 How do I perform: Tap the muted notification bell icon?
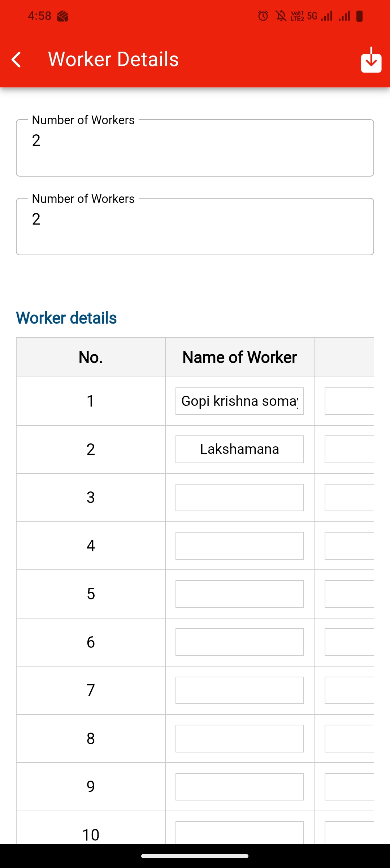[281, 16]
